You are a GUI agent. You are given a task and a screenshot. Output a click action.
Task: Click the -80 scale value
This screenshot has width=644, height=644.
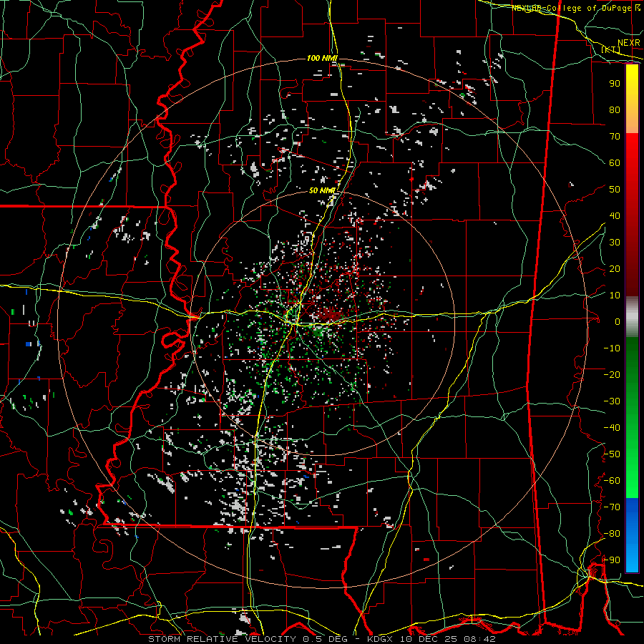(x=612, y=534)
